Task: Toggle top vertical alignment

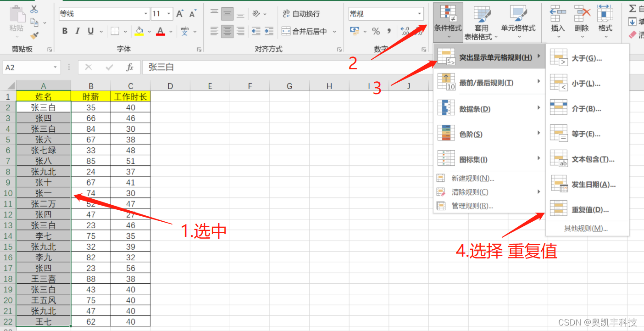Action: [214, 14]
